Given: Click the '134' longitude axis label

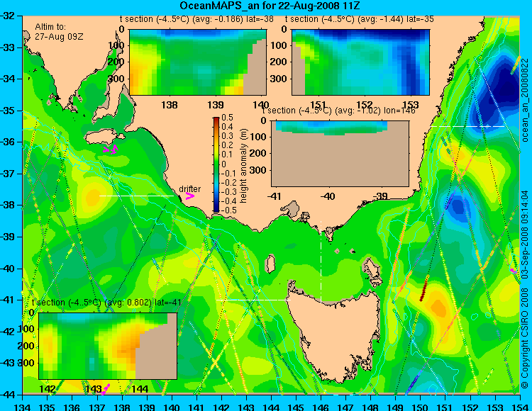Looking at the screenshot, I should pyautogui.click(x=22, y=407).
